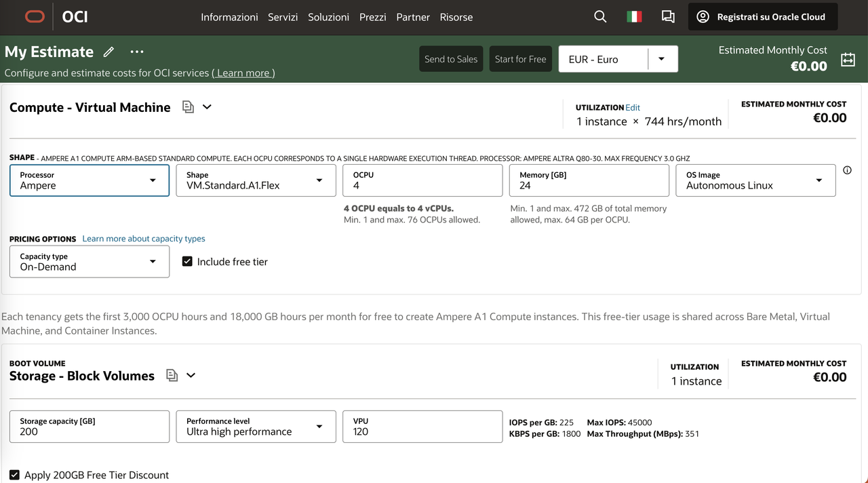
Task: Click the Start for Free button
Action: 520,59
